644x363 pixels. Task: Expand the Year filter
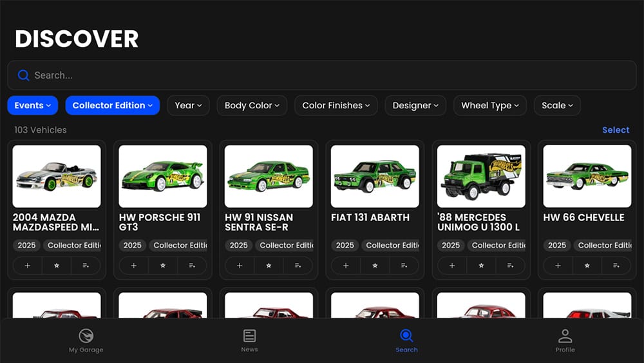(x=188, y=105)
